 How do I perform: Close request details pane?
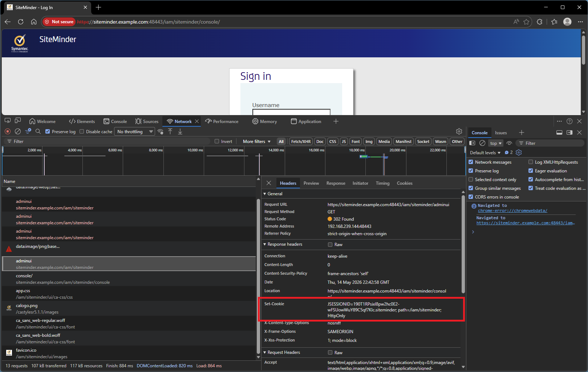269,183
